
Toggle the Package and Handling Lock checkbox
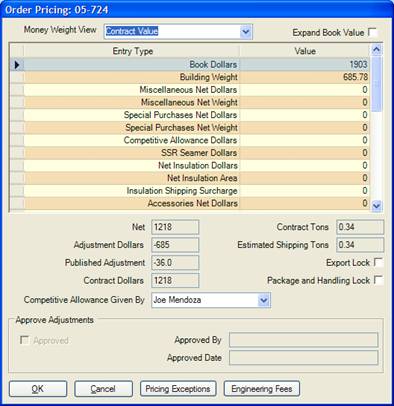tap(378, 280)
